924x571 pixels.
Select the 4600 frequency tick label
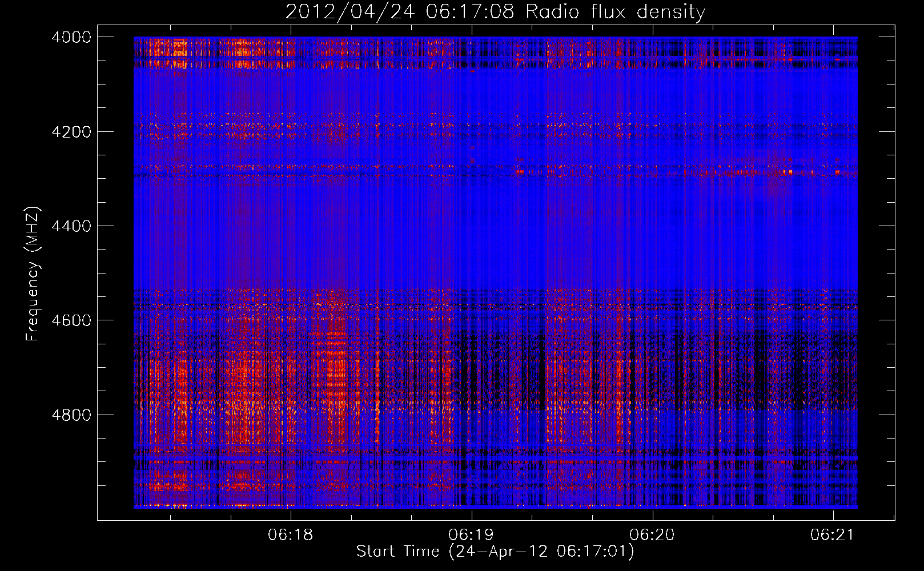tap(71, 320)
